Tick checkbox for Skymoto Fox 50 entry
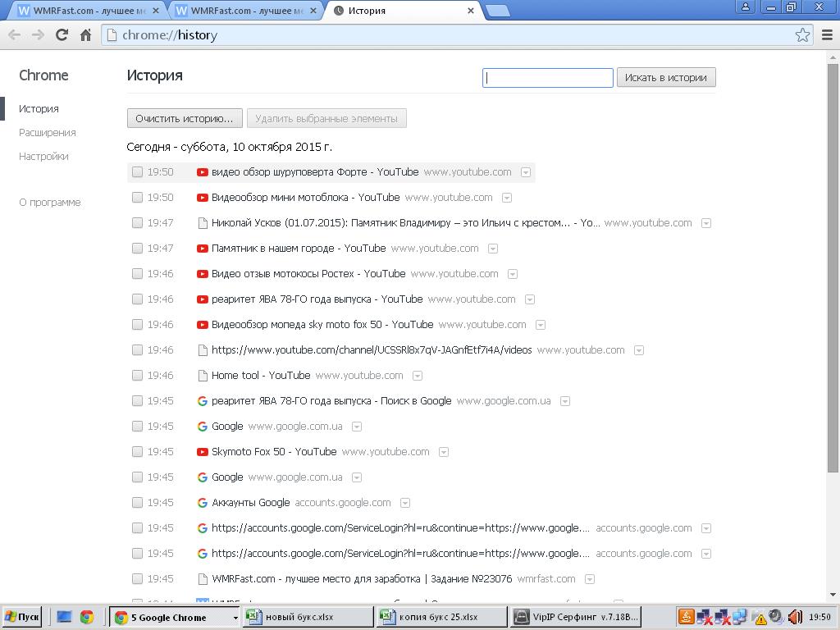 137,452
